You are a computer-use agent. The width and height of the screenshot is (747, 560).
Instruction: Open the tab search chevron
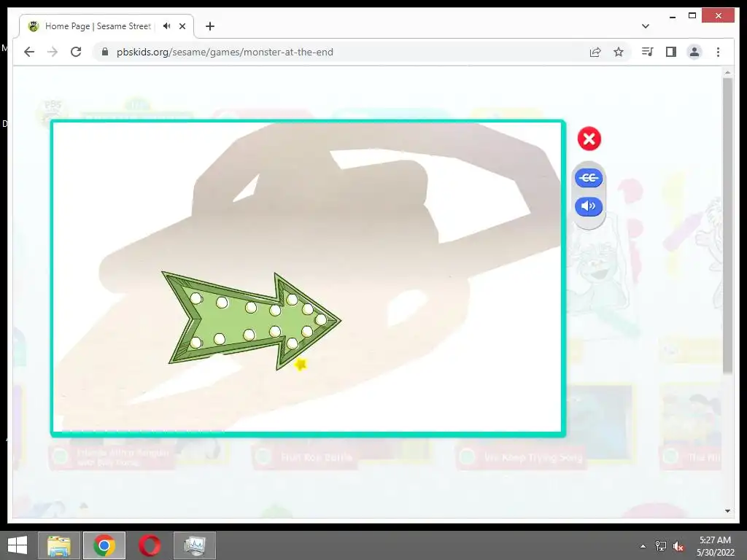pyautogui.click(x=645, y=26)
